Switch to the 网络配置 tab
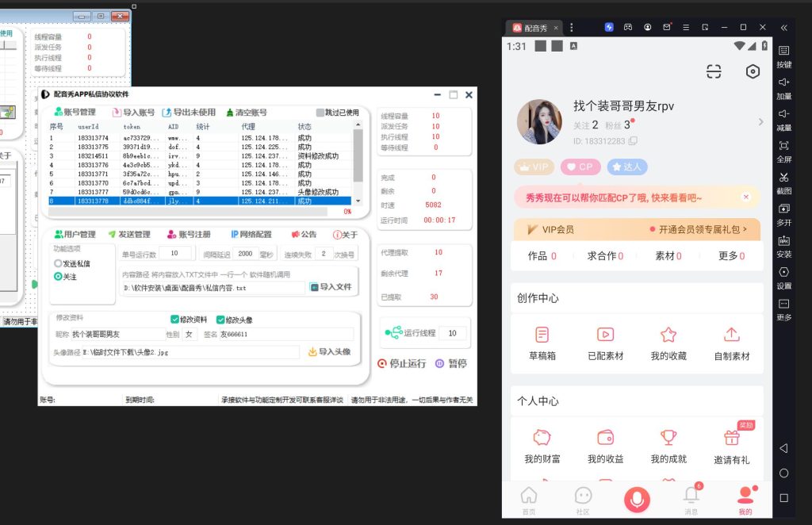The width and height of the screenshot is (812, 525). click(x=251, y=235)
